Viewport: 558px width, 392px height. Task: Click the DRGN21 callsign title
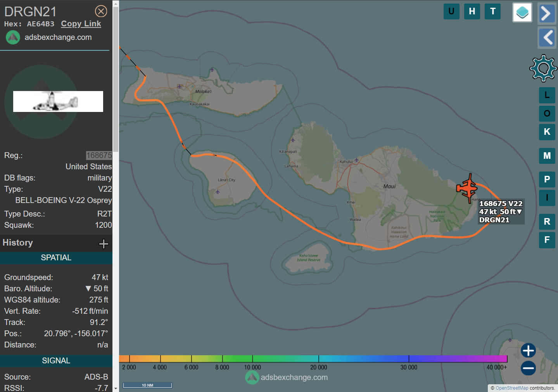30,12
